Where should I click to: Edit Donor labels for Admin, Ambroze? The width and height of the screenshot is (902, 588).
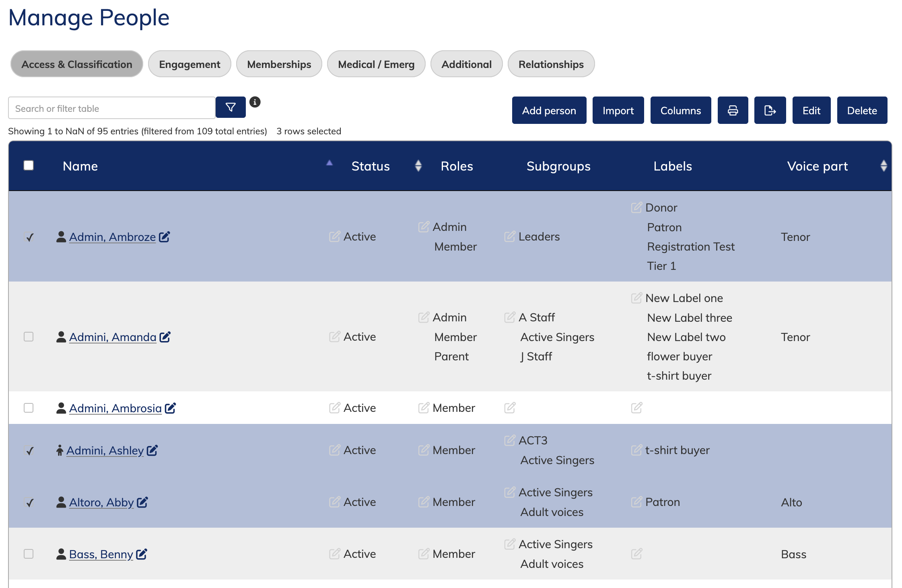[636, 208]
